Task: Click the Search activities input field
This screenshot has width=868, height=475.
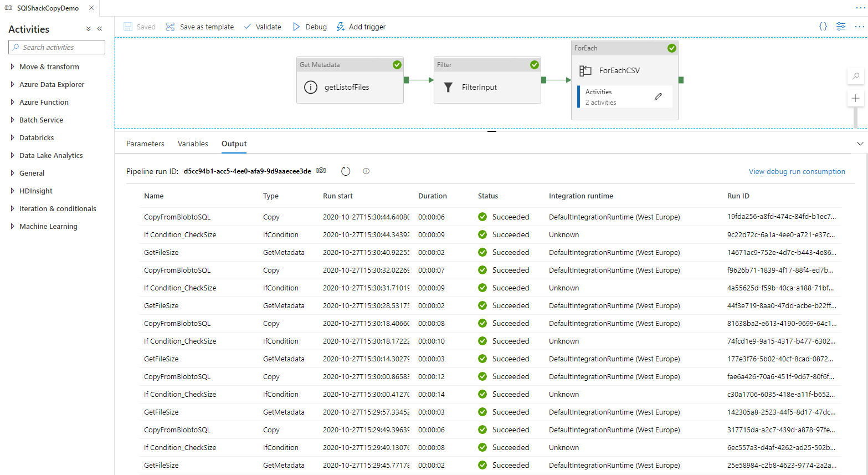Action: click(57, 47)
